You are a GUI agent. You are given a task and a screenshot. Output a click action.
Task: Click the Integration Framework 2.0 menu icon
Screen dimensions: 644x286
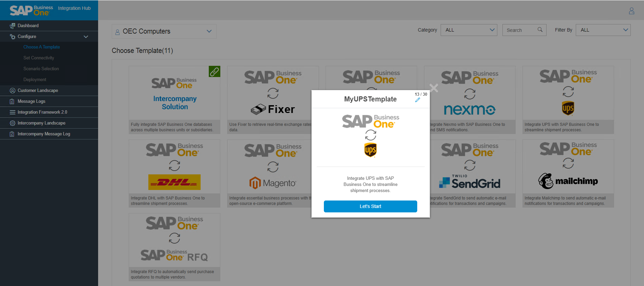[13, 112]
